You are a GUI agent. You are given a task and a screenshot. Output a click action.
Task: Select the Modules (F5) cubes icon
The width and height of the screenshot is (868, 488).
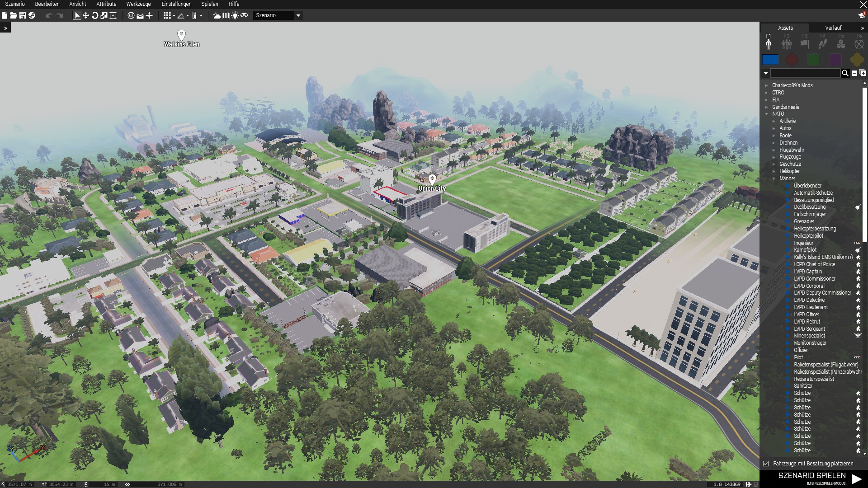coord(841,44)
